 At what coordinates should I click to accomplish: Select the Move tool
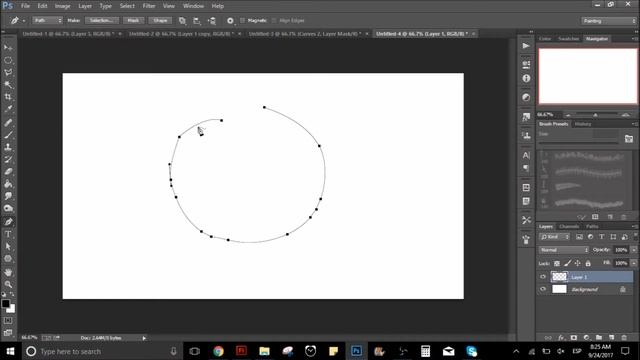(8, 48)
